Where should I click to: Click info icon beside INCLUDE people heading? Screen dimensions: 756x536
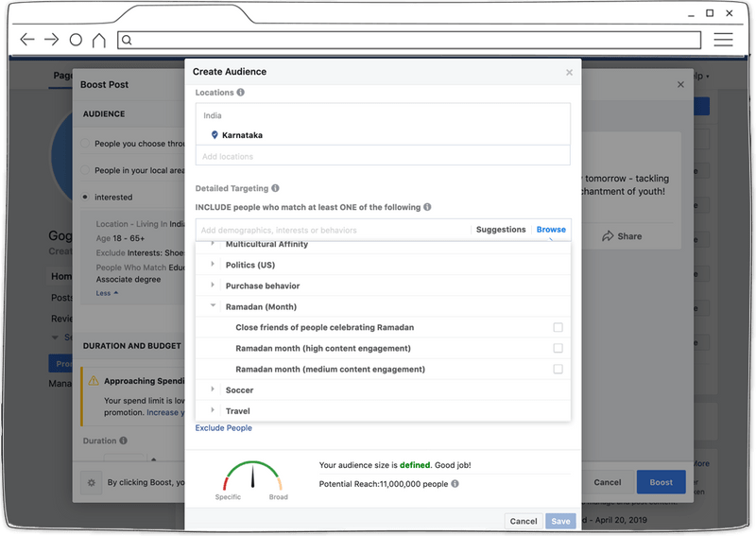pyautogui.click(x=427, y=207)
